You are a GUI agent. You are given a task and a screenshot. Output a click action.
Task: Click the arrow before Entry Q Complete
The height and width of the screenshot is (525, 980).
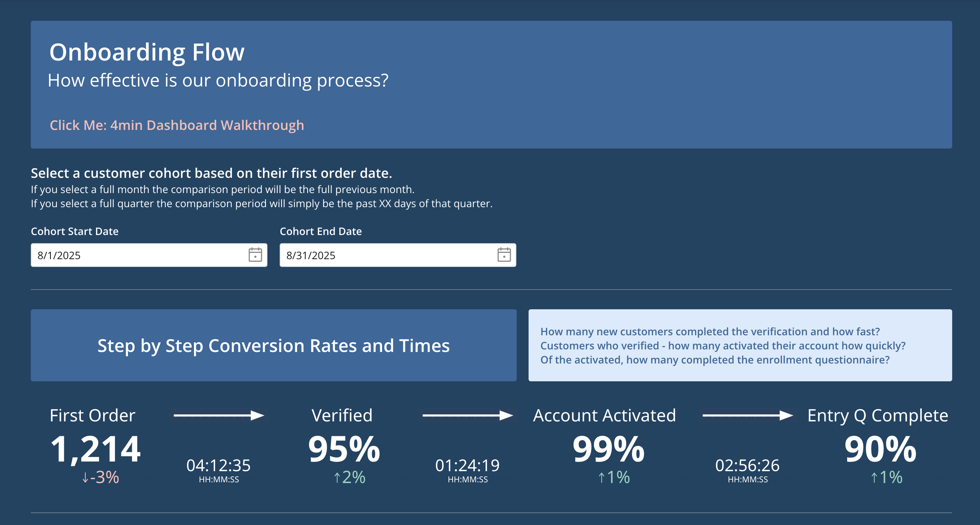pyautogui.click(x=747, y=415)
